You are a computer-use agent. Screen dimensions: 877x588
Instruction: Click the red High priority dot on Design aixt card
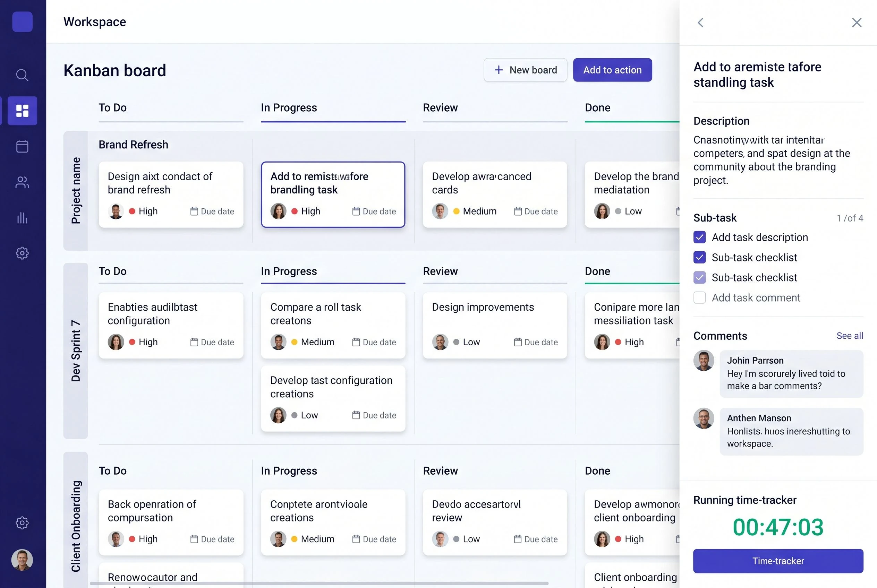point(132,211)
